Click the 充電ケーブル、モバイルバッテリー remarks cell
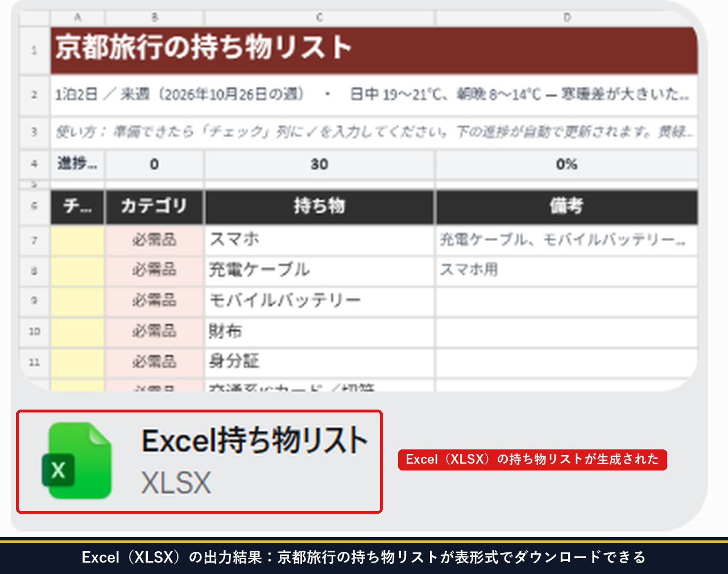The image size is (728, 574). point(566,240)
